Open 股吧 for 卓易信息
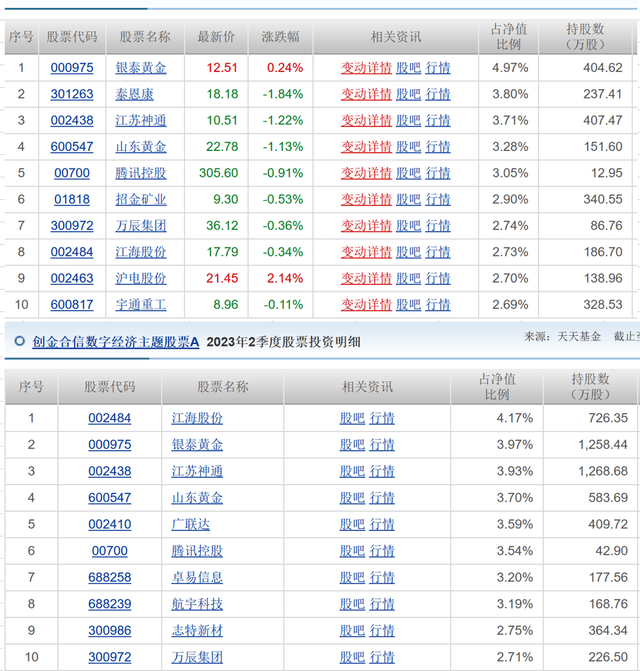 (x=352, y=577)
